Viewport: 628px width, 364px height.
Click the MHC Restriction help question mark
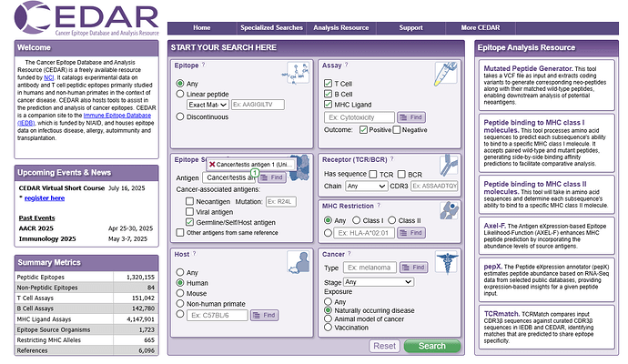[379, 206]
